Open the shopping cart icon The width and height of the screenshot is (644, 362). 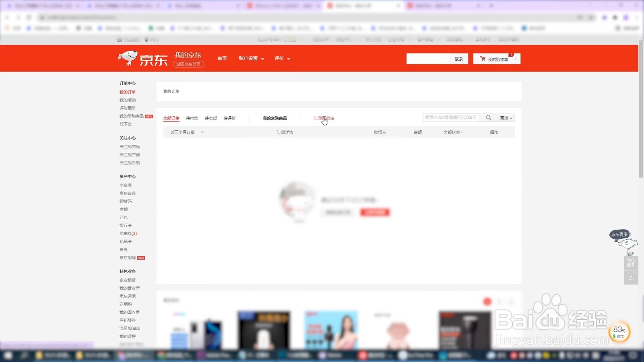[x=483, y=59]
